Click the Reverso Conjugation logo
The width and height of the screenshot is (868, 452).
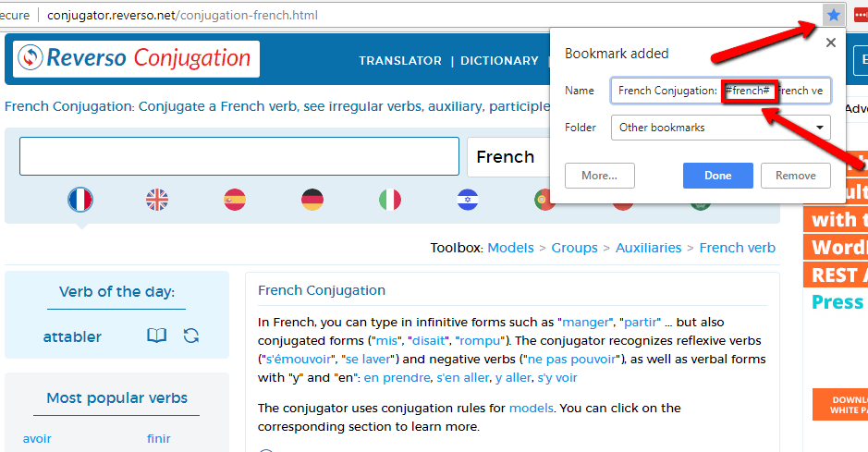coord(137,58)
